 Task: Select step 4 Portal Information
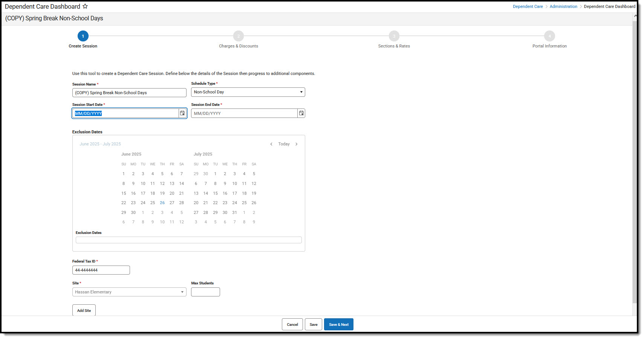pyautogui.click(x=550, y=36)
